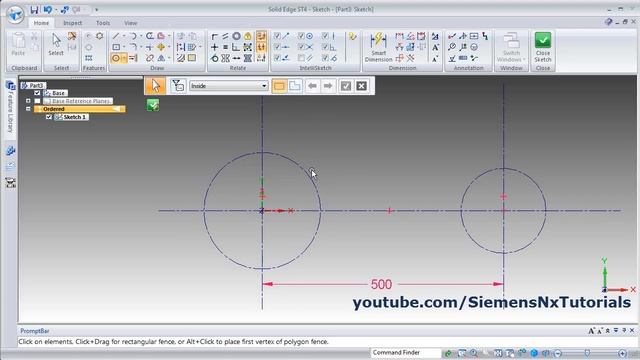This screenshot has width=640, height=360.
Task: Select rectangular fence mode on command bar
Action: 279,86
